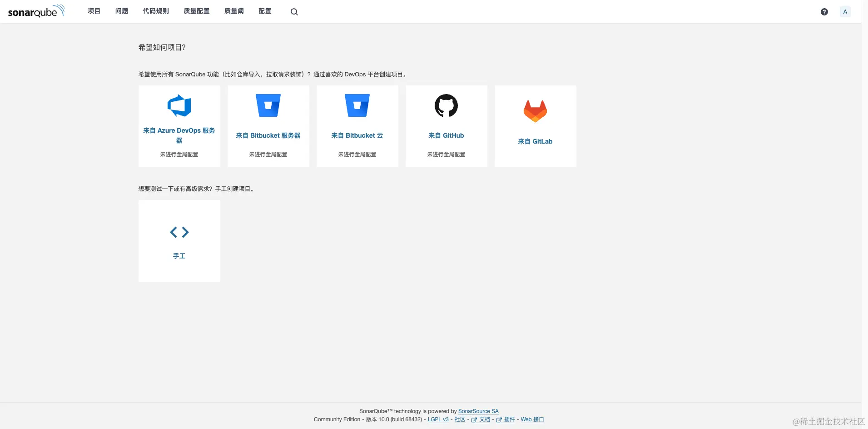Open the 质量阈 menu item
The image size is (868, 429).
[x=234, y=11]
